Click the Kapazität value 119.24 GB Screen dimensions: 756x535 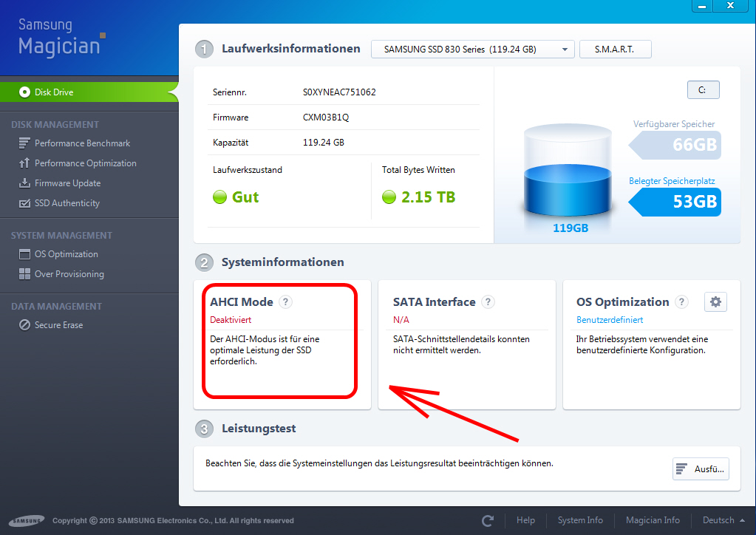(324, 142)
